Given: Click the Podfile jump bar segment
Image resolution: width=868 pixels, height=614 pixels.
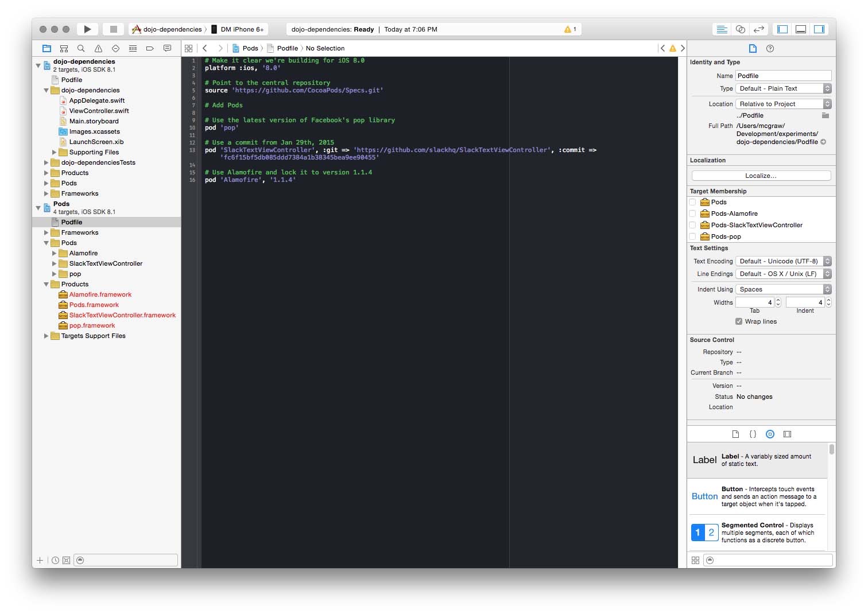Looking at the screenshot, I should click(x=282, y=48).
